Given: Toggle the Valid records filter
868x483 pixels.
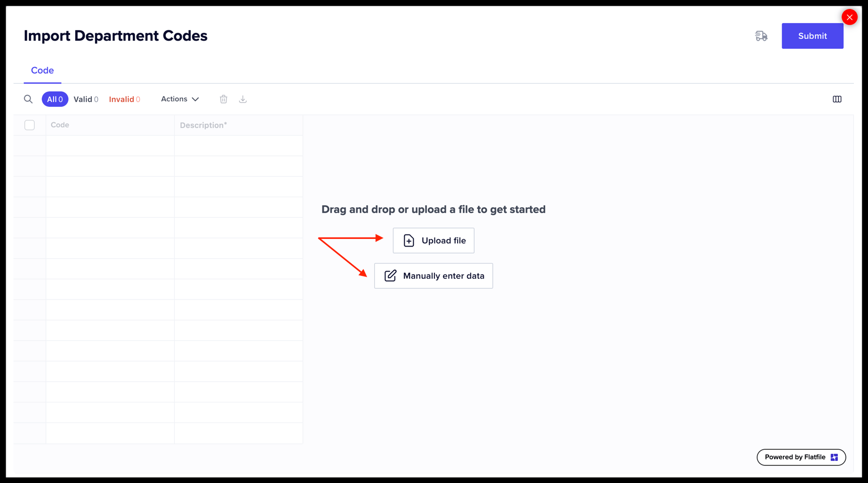Looking at the screenshot, I should 86,99.
